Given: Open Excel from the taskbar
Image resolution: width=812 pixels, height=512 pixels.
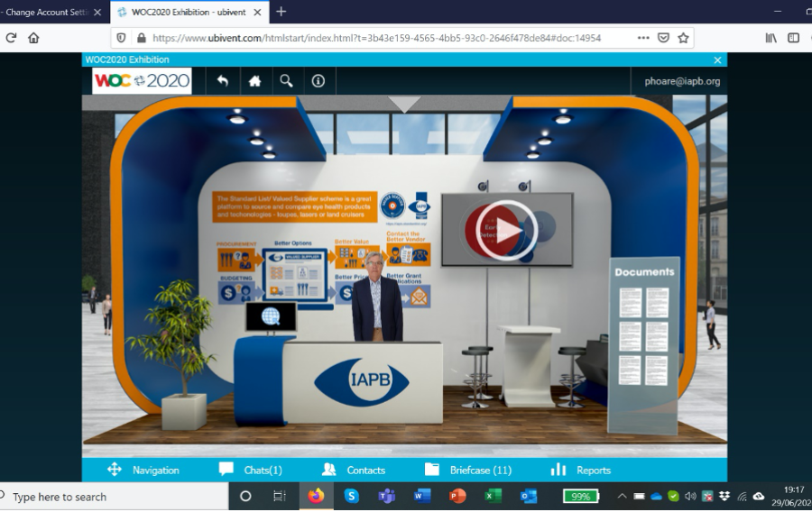Looking at the screenshot, I should 493,497.
